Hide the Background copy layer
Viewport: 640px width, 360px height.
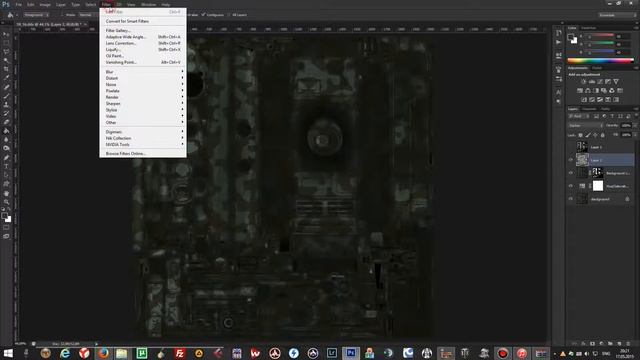click(571, 173)
